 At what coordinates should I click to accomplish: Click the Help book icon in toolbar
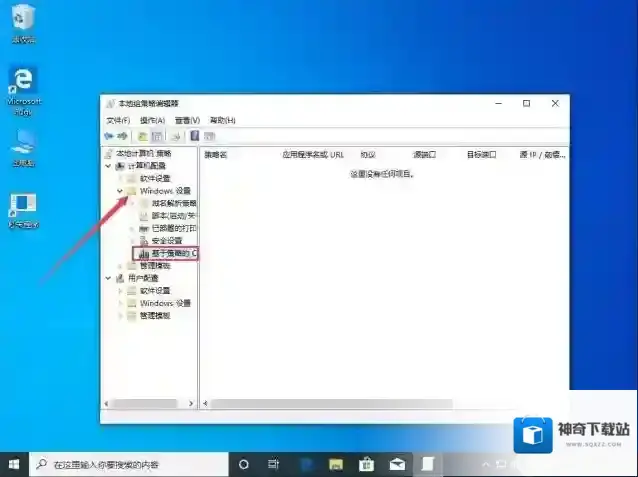point(194,136)
